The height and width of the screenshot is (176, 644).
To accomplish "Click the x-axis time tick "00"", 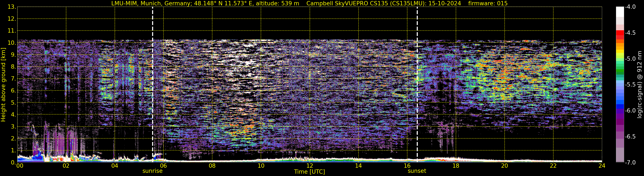I will pos(20,166).
